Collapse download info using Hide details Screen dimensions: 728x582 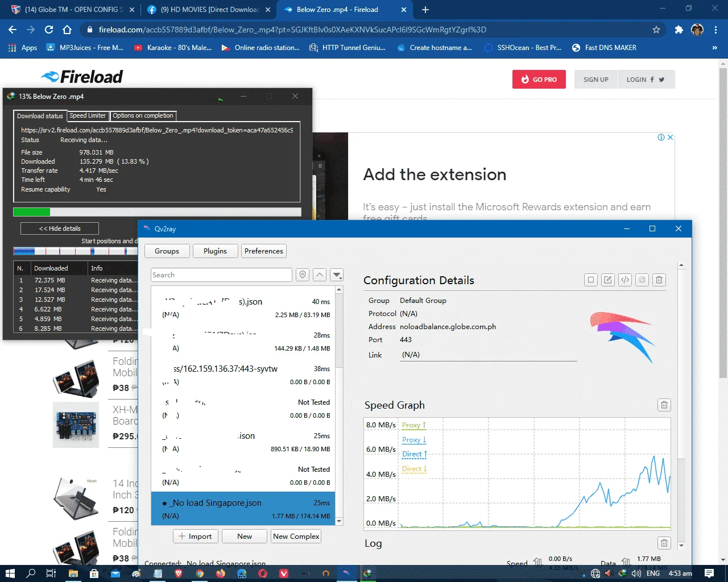tap(60, 228)
